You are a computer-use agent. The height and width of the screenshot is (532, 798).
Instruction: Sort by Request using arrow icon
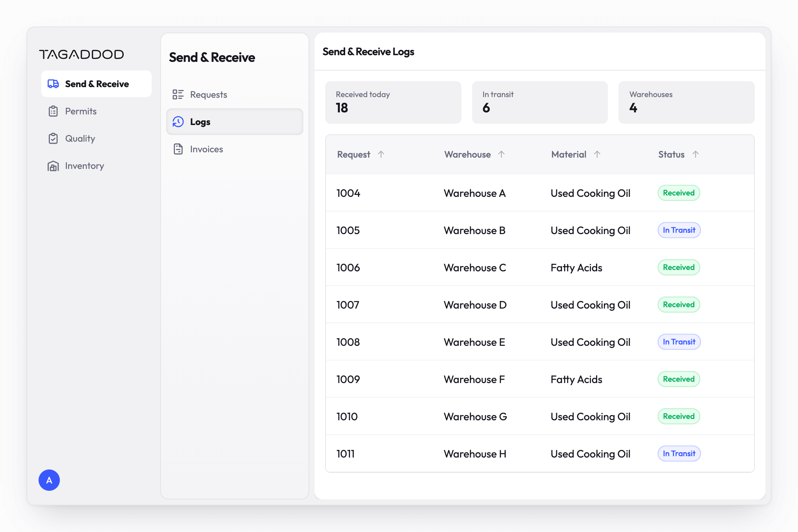(x=381, y=154)
